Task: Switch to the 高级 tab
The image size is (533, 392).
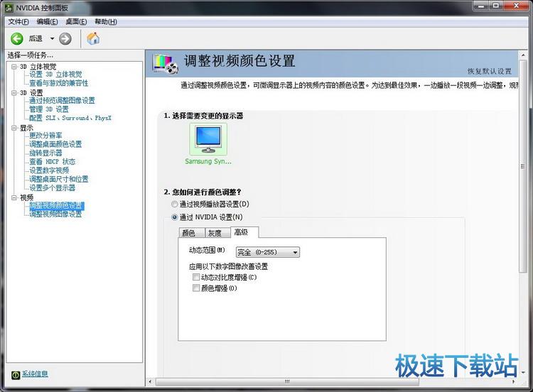Action: pyautogui.click(x=244, y=232)
